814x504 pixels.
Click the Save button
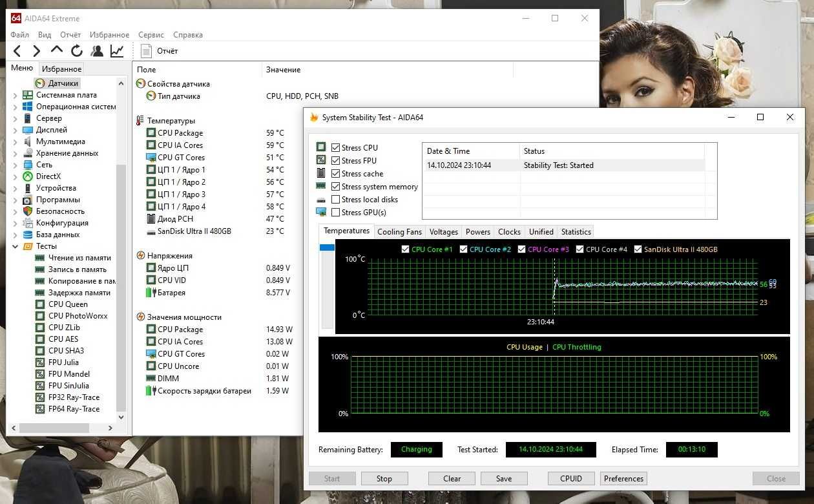[504, 479]
